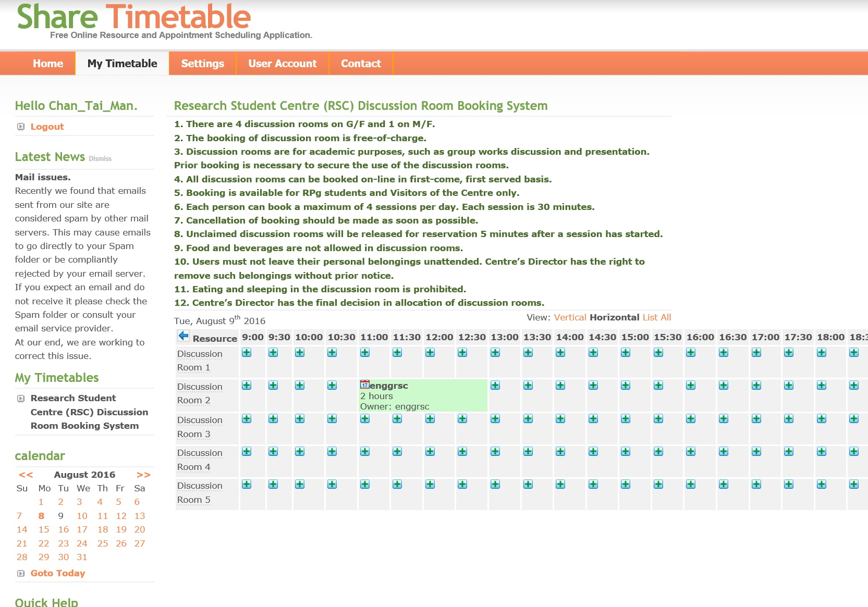Click Discussion Room 3 resource name
The image size is (868, 607).
200,427
